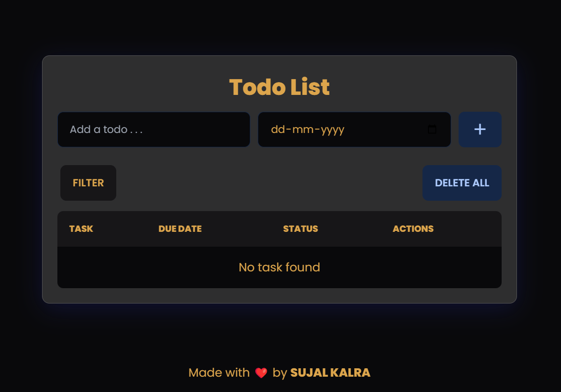Screen dimensions: 561x392
Task: Click the 'Todo List' heading
Action: click(x=279, y=87)
